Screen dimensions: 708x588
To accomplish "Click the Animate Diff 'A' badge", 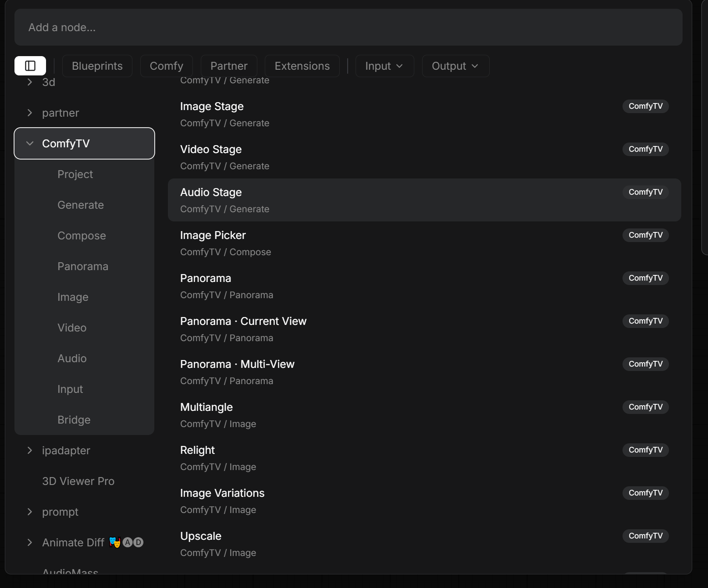I will coord(128,542).
